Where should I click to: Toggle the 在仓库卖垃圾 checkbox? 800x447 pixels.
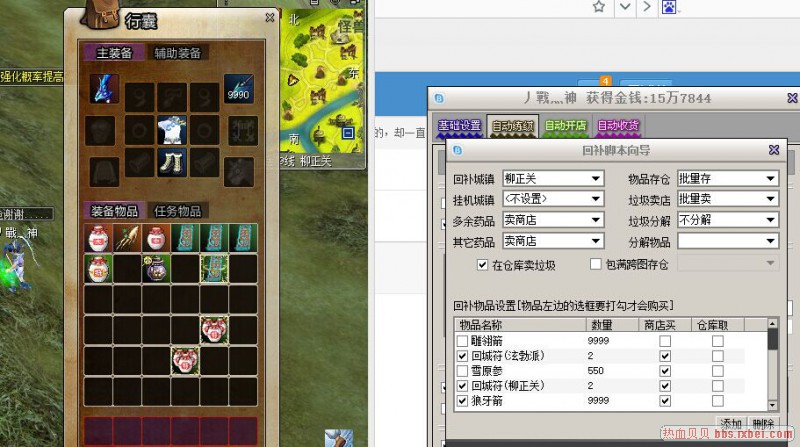pos(483,264)
